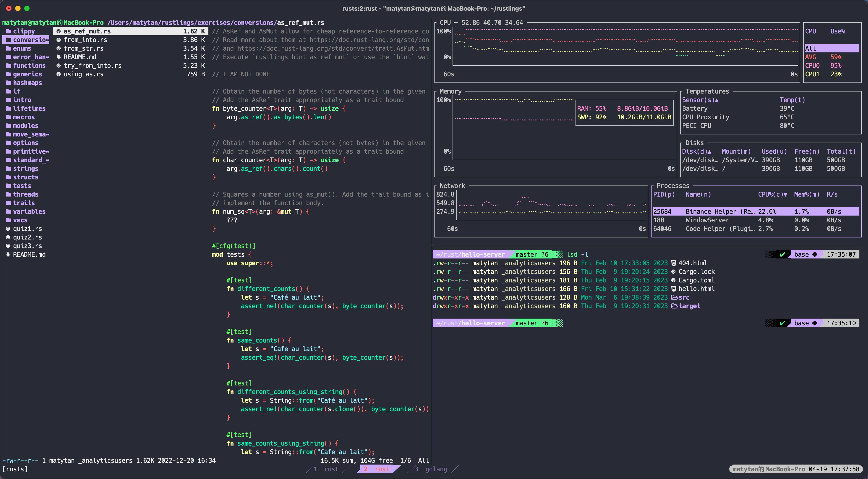Click the Rust icon beside quiz1.rs
Viewport: 868px width, 479px height.
(x=8, y=229)
